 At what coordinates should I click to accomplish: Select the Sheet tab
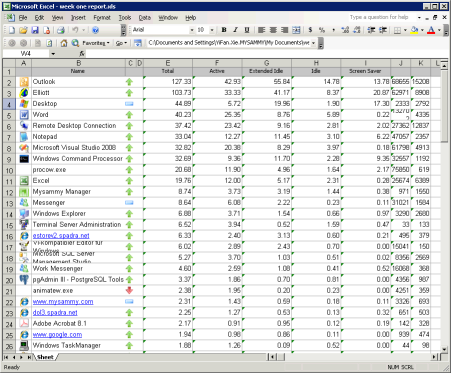tap(46, 357)
